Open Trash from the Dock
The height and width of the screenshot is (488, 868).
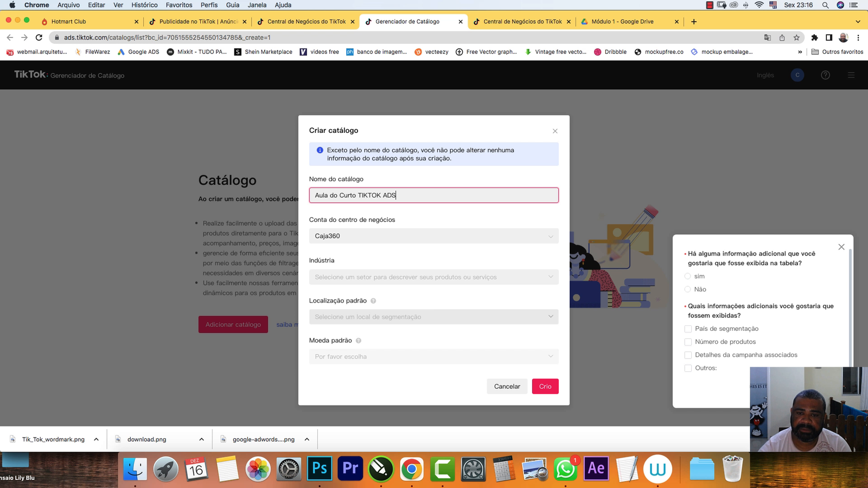[x=732, y=468]
